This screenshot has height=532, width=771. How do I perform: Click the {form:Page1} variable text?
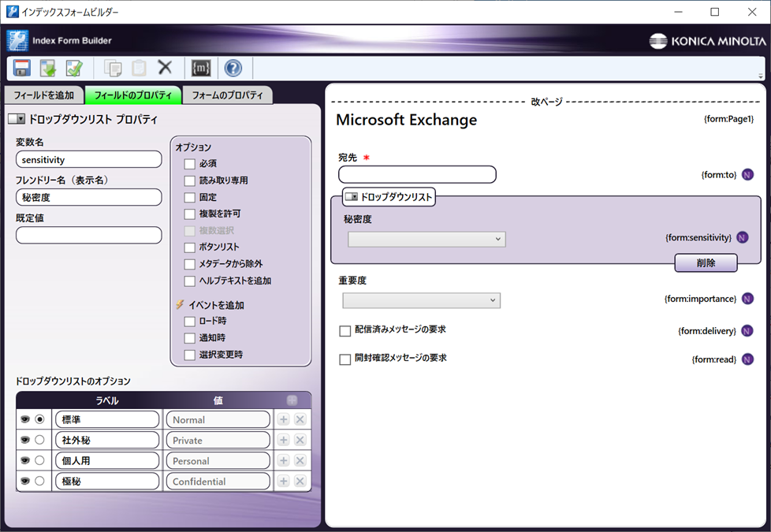728,119
